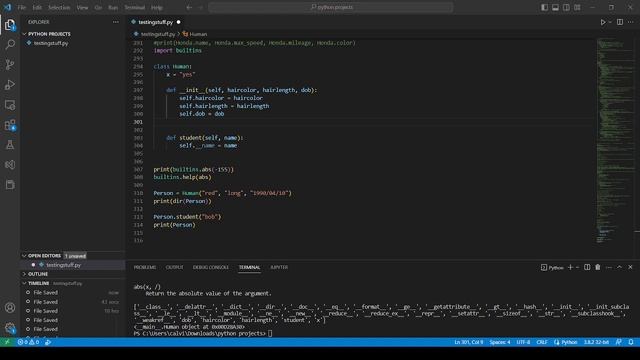Maximize the panel with the up chevron
The image size is (640, 360).
[x=619, y=267]
